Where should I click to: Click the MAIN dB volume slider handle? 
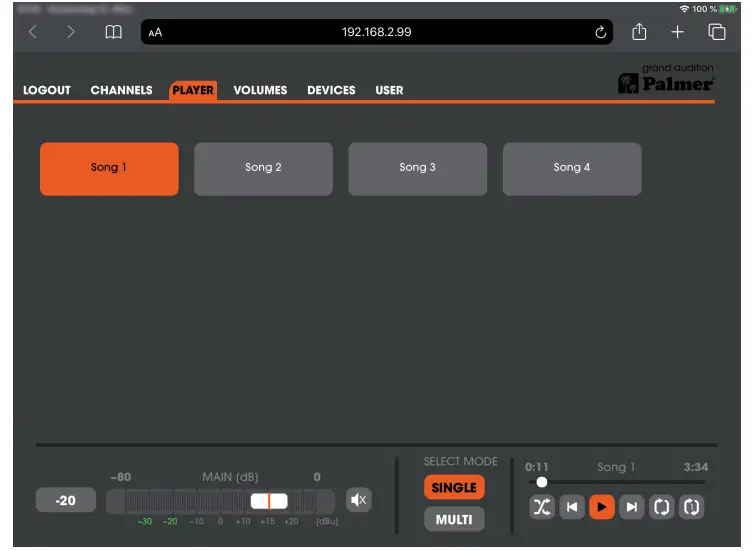pos(268,501)
